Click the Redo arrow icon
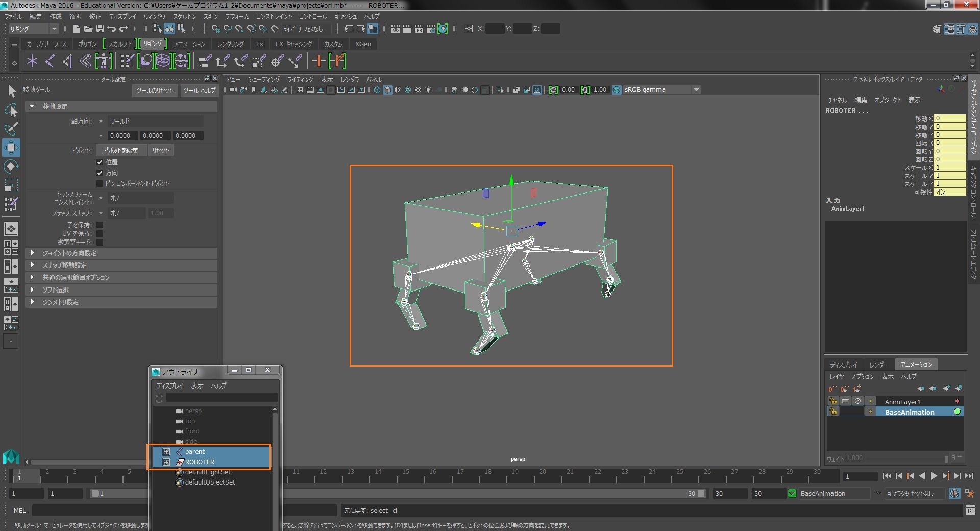The width and height of the screenshot is (980, 531). click(124, 29)
